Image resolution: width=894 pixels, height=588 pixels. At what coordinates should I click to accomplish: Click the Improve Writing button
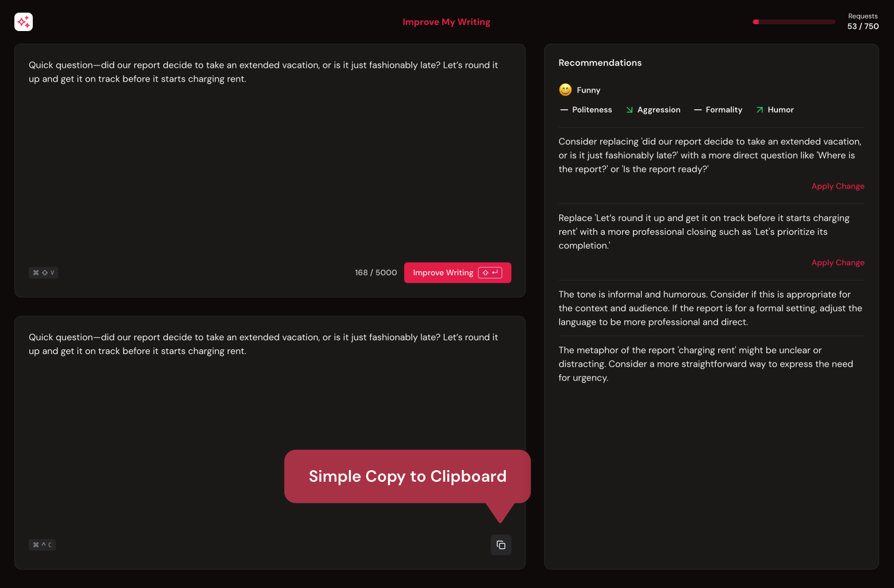(x=458, y=273)
